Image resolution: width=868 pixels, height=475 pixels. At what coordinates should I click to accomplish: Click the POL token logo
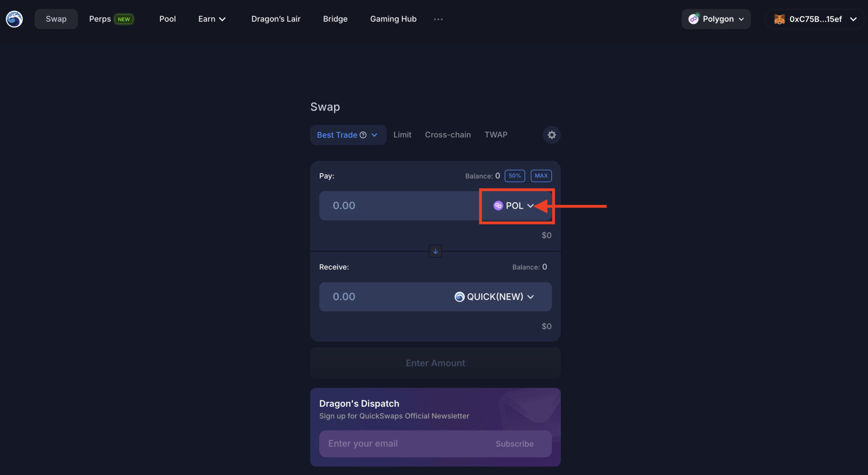tap(498, 206)
